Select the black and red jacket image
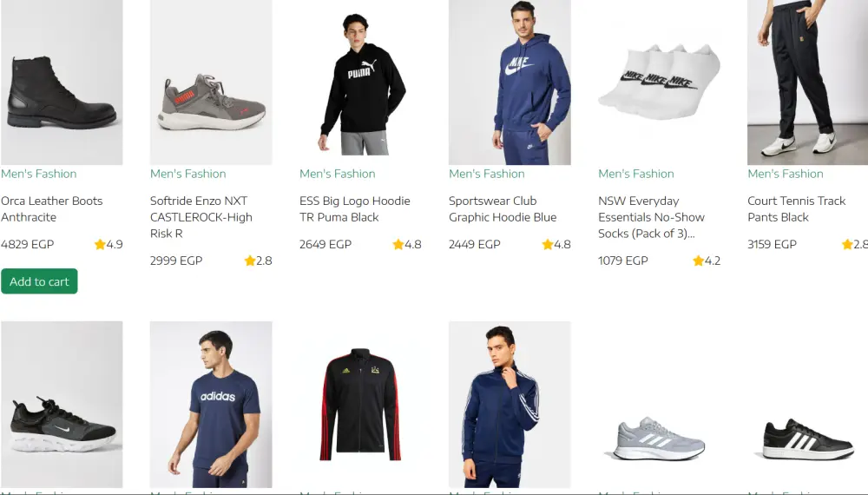The image size is (868, 495). click(360, 404)
